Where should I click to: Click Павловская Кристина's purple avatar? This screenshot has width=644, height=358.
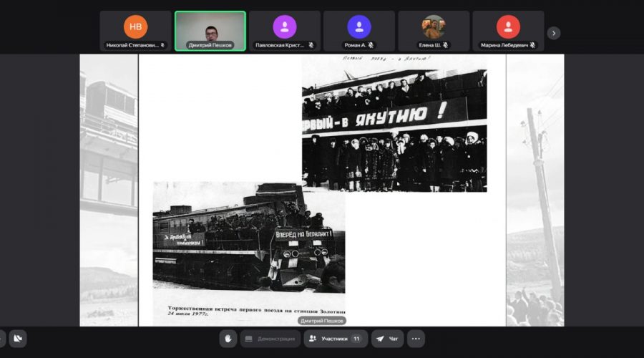pos(285,26)
